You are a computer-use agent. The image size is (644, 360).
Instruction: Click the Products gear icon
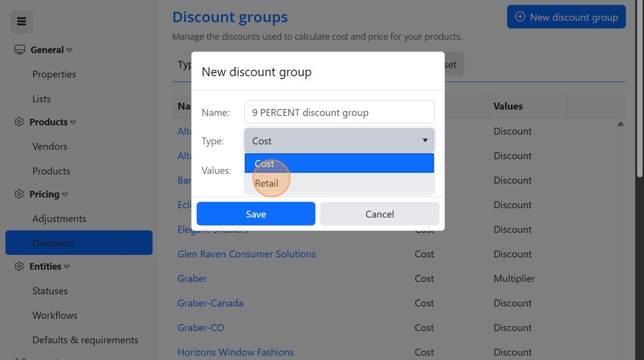pos(19,122)
